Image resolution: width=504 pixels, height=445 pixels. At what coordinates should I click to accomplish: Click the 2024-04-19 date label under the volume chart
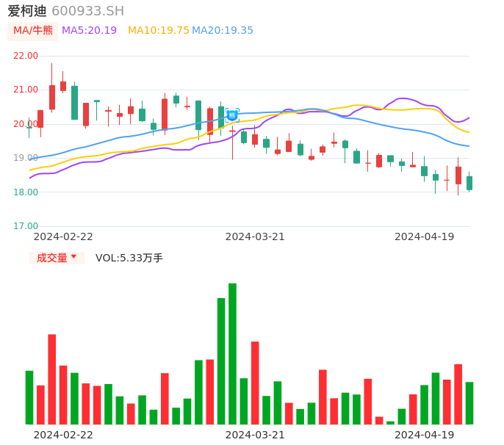pyautogui.click(x=424, y=435)
